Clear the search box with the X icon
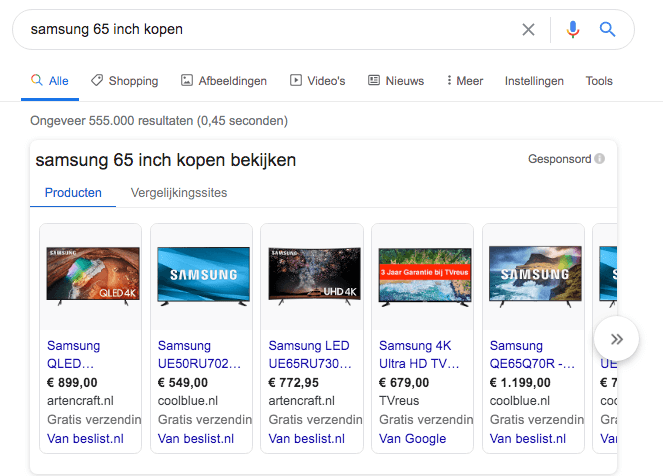Image resolution: width=663 pixels, height=476 pixels. 528,30
